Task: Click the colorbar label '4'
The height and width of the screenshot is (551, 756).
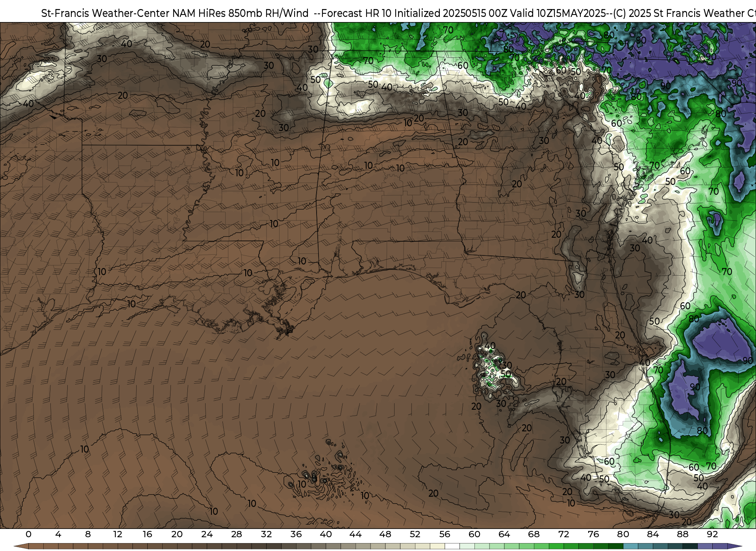Action: [x=58, y=534]
